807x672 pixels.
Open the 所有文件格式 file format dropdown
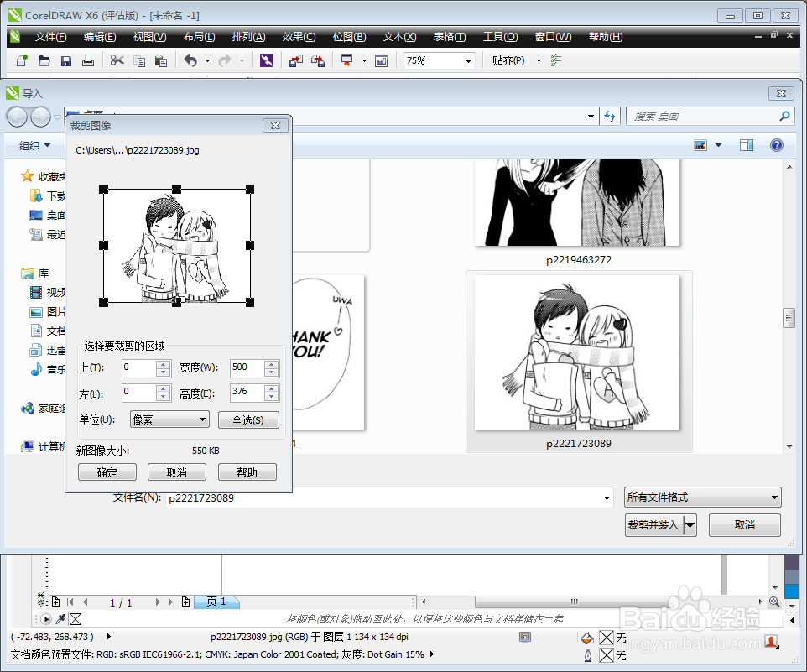coord(702,497)
